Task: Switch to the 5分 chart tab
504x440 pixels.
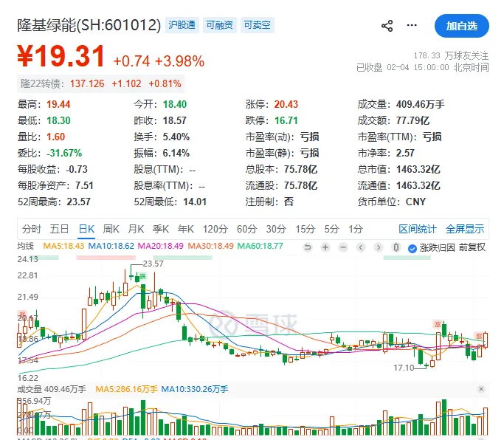Action: pos(331,229)
